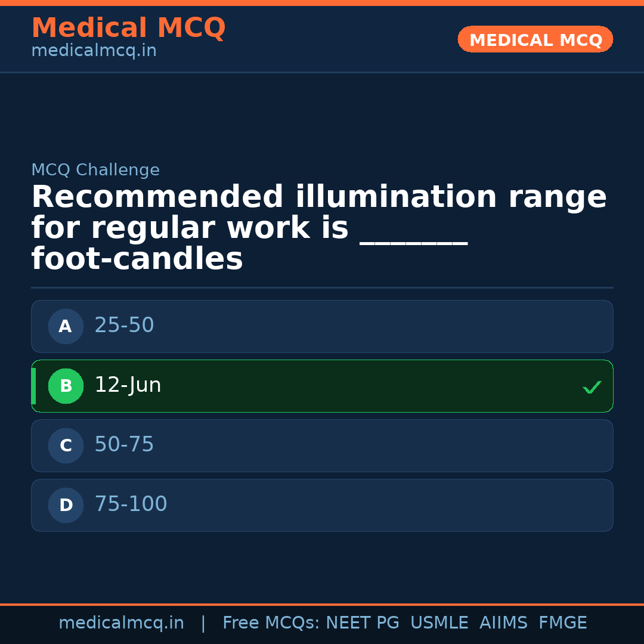Image resolution: width=644 pixels, height=644 pixels.
Task: Select the FMGE footer item
Action: [x=562, y=623]
